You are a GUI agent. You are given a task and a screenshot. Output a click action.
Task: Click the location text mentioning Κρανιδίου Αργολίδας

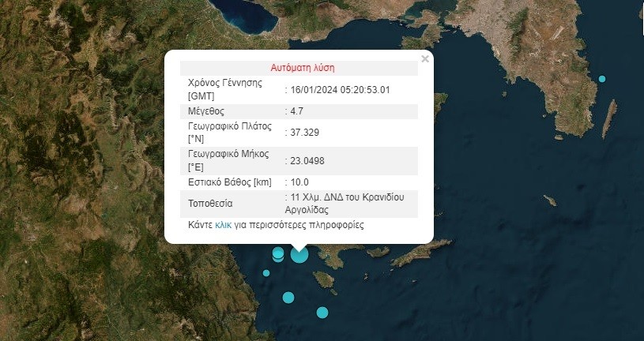(x=347, y=203)
